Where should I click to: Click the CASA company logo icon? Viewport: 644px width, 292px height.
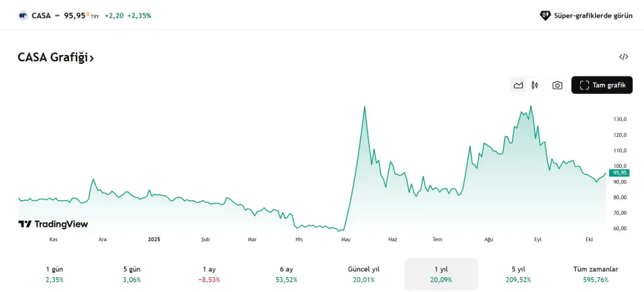point(23,15)
